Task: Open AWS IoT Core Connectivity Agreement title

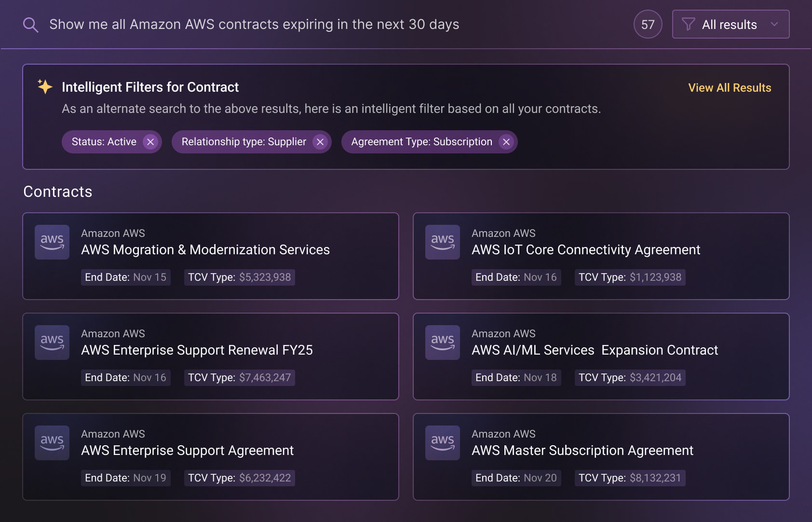Action: 585,250
